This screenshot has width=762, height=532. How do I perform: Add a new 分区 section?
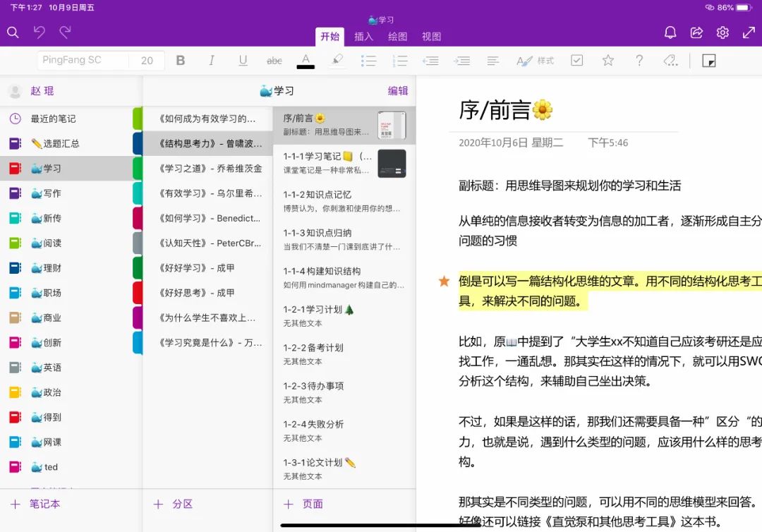click(174, 504)
